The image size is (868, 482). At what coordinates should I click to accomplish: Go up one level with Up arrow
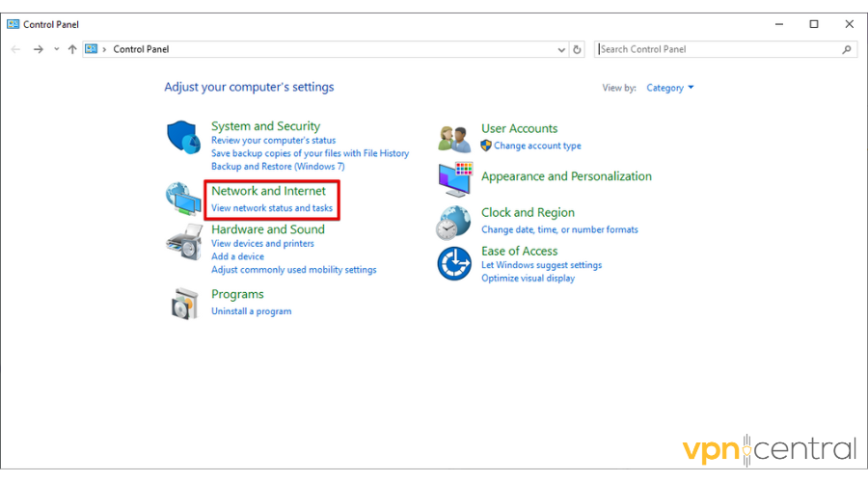pyautogui.click(x=72, y=49)
